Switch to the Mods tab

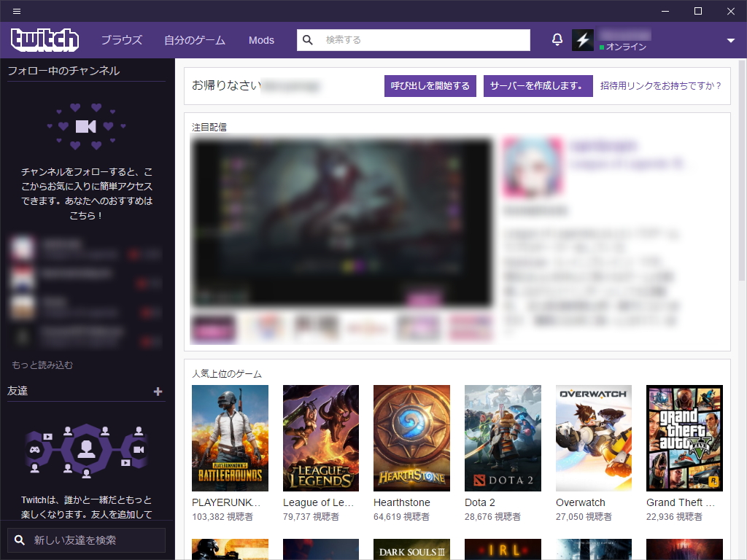click(261, 40)
